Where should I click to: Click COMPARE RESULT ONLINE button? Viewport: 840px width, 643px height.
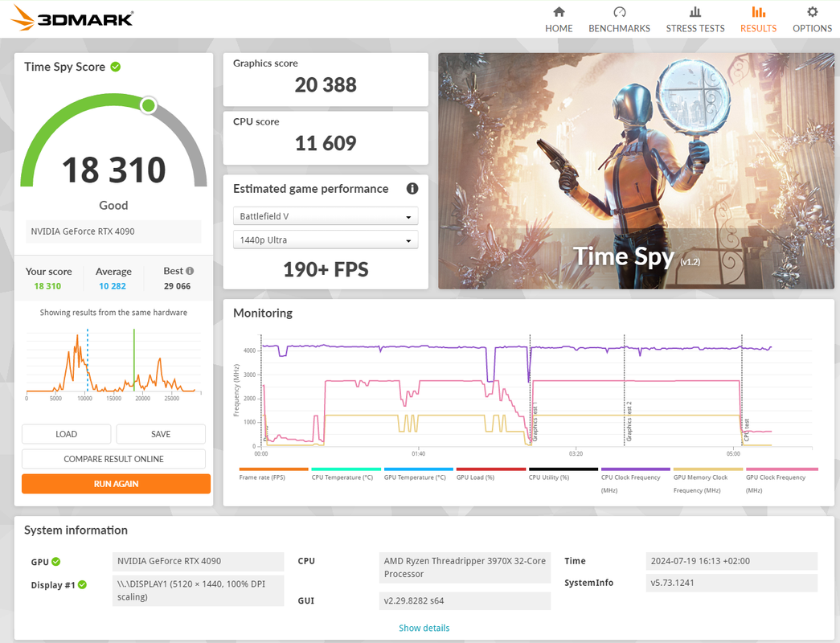click(x=113, y=459)
